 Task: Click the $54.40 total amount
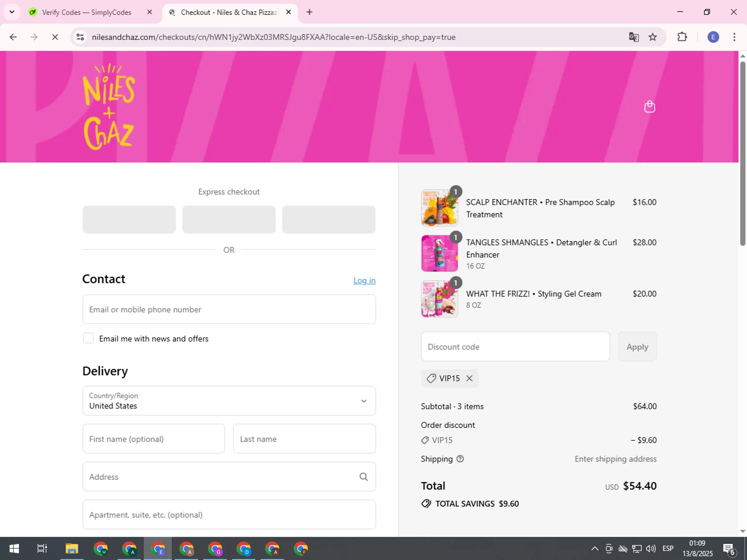(640, 486)
